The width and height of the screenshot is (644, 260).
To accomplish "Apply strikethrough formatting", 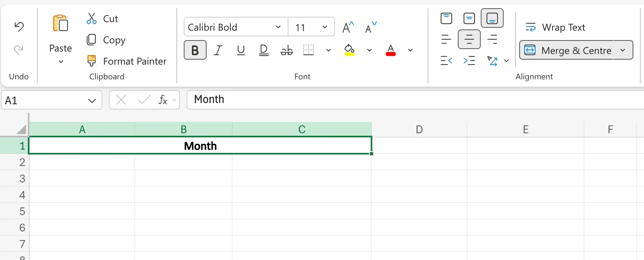I will pyautogui.click(x=286, y=50).
